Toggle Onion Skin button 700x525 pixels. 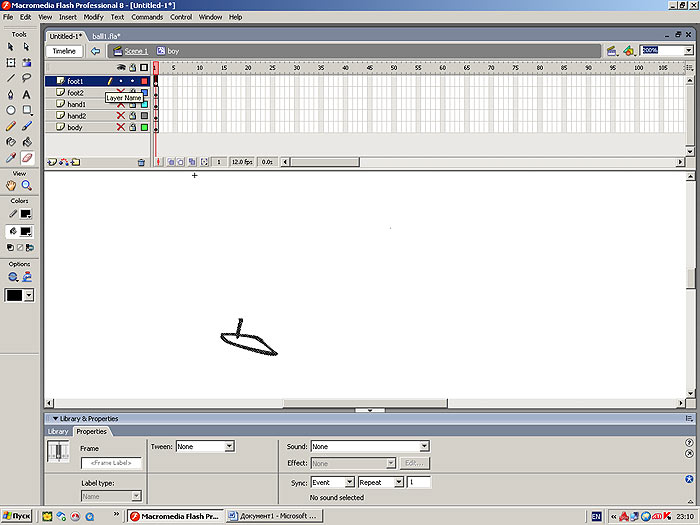tap(171, 162)
